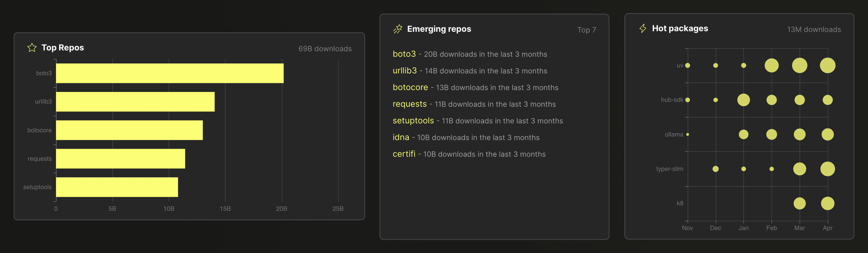Click the typer-slim bubble for December
The width and height of the screenshot is (868, 253).
pos(715,169)
